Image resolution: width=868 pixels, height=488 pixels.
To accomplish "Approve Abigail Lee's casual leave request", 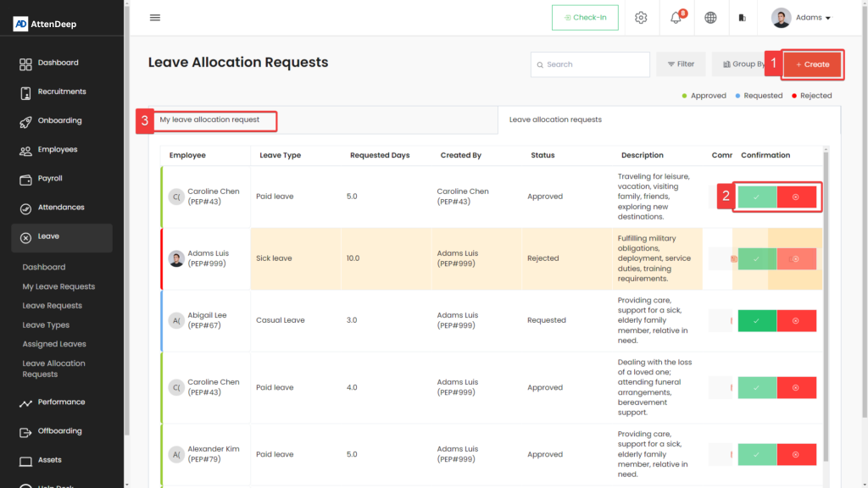I will (x=757, y=321).
